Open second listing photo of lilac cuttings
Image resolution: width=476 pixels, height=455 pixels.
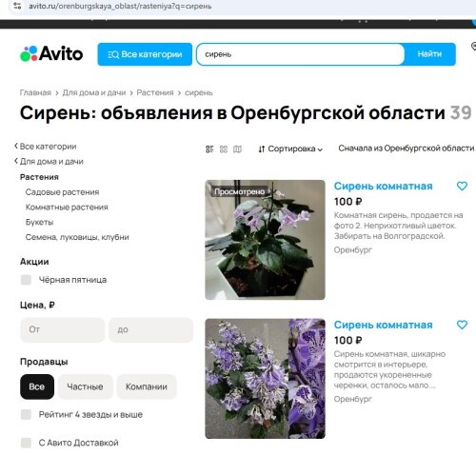coord(265,379)
